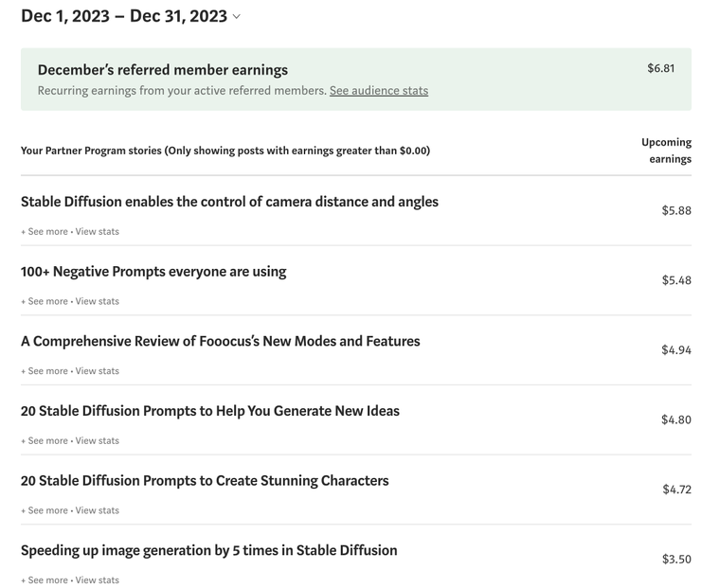Image resolution: width=701 pixels, height=588 pixels.
Task: Expand See more under camera distance story
Action: click(45, 232)
